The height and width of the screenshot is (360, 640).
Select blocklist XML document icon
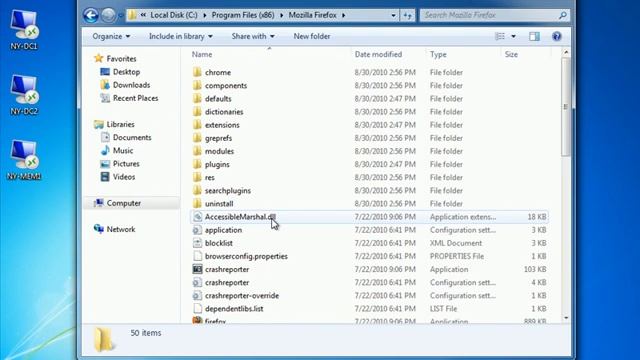click(198, 243)
